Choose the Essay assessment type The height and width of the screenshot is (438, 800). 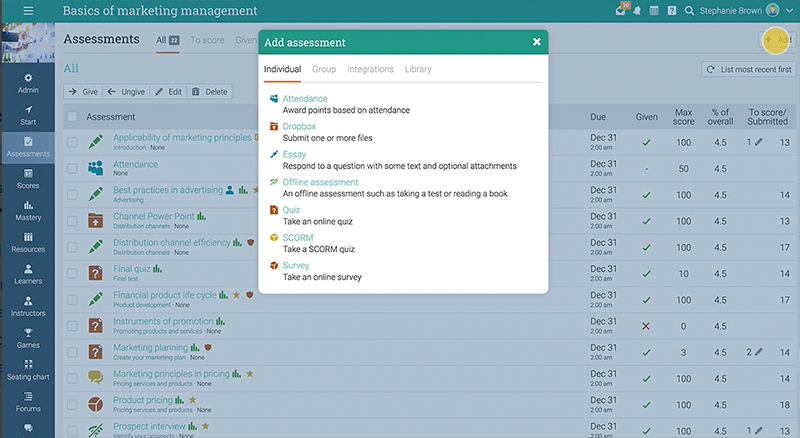tap(295, 155)
